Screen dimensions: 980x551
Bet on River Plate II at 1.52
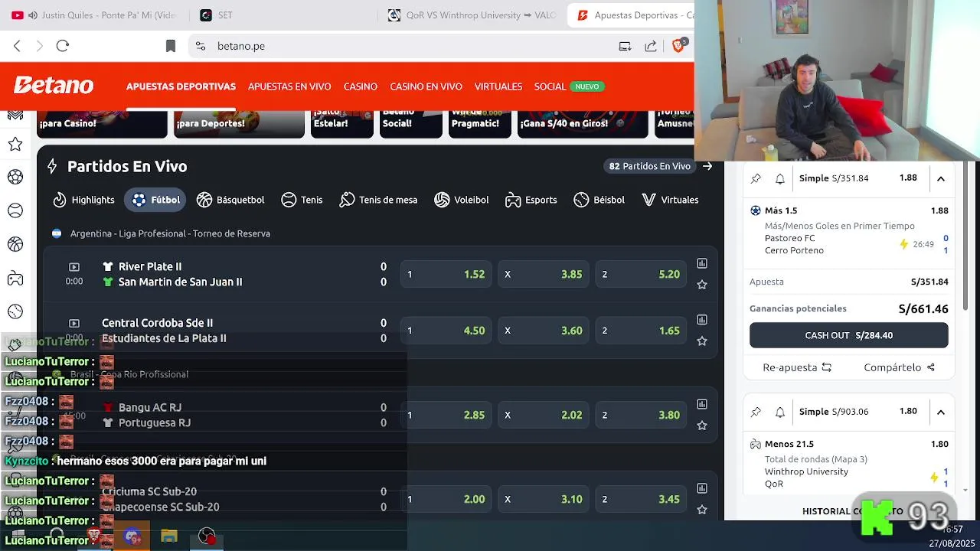click(x=446, y=274)
